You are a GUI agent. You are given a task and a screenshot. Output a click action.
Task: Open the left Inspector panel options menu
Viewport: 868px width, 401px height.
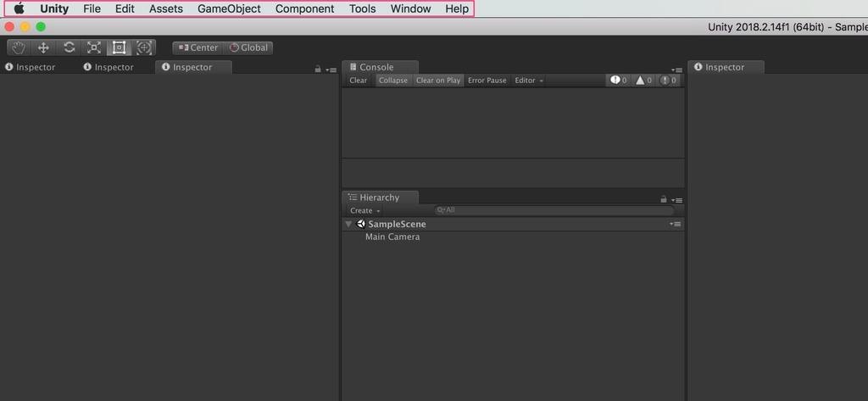tap(331, 70)
